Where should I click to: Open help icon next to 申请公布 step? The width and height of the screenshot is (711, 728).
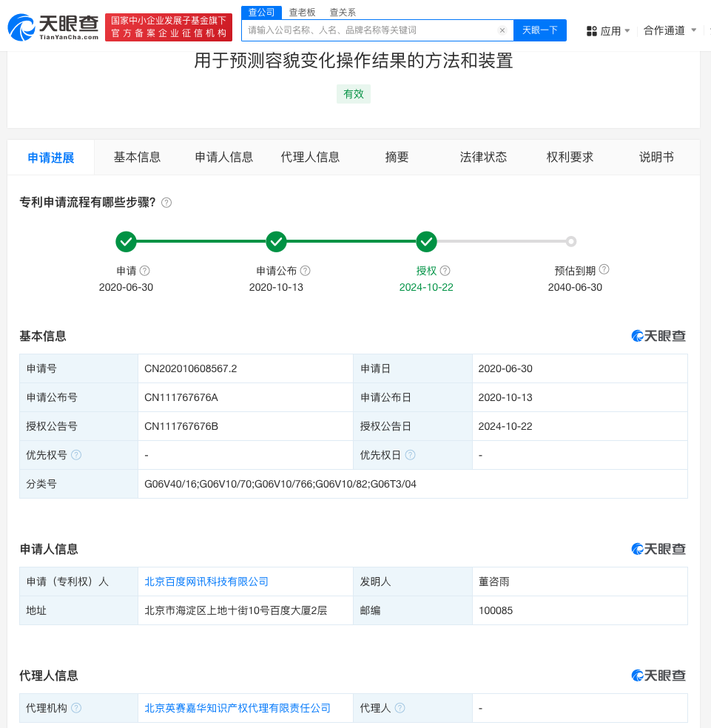tap(305, 270)
